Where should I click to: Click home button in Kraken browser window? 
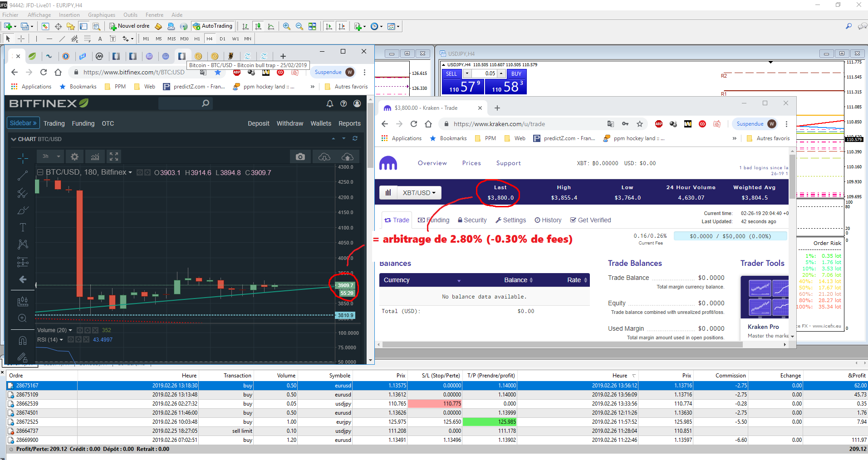[x=428, y=124]
